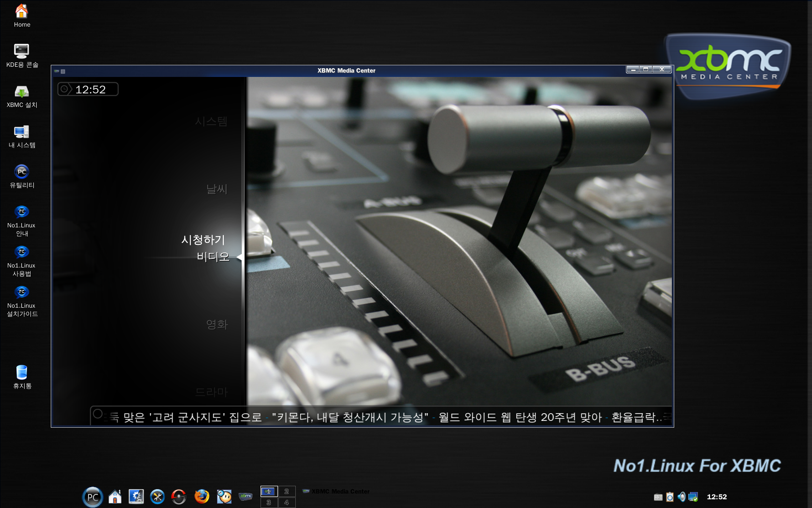Switch to virtual desktop 1
The width and height of the screenshot is (812, 508).
pos(269,492)
